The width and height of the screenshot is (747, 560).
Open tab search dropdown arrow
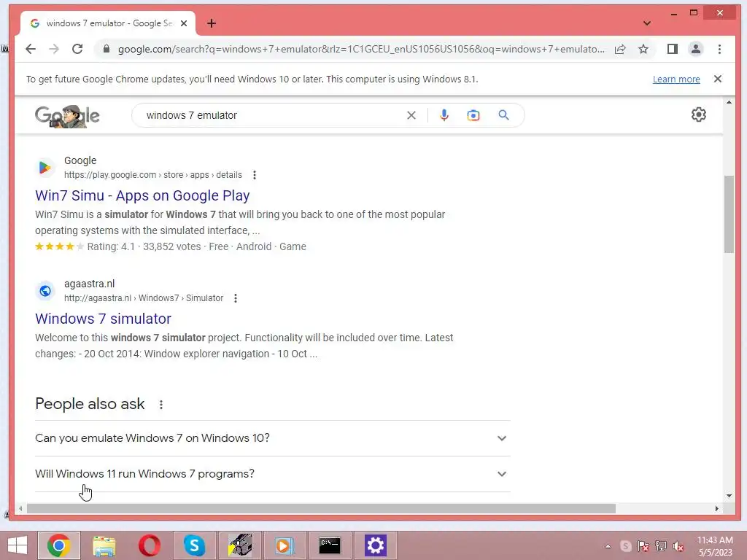point(647,23)
